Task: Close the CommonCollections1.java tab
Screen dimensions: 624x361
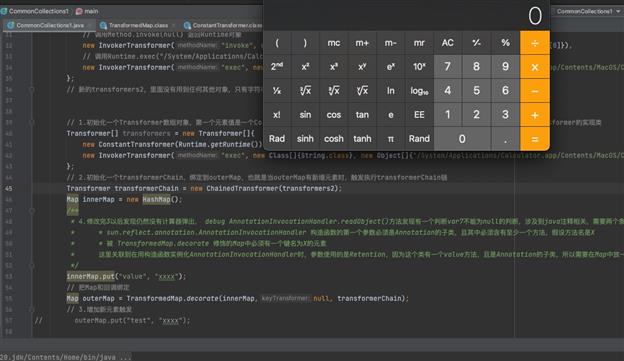Action: (x=90, y=25)
